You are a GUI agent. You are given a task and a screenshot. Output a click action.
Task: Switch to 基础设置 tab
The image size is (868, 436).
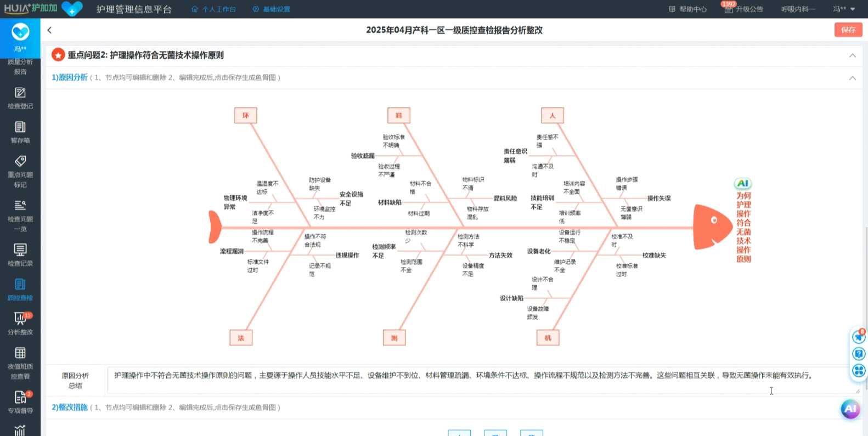pos(272,9)
